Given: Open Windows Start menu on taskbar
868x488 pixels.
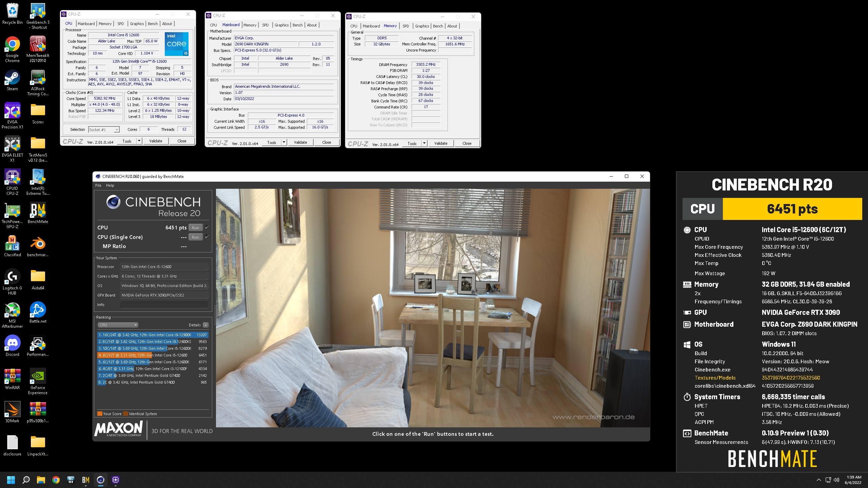Looking at the screenshot, I should [11, 480].
